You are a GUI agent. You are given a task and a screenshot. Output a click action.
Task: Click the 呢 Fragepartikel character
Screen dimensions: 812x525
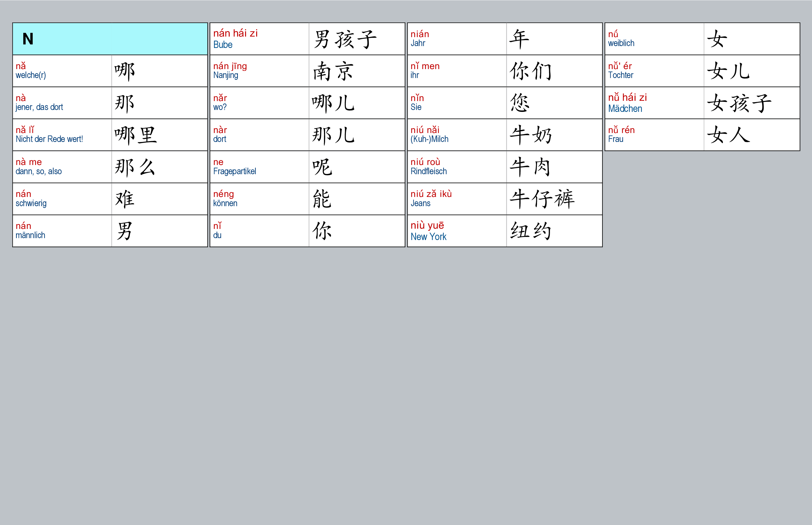tap(322, 167)
